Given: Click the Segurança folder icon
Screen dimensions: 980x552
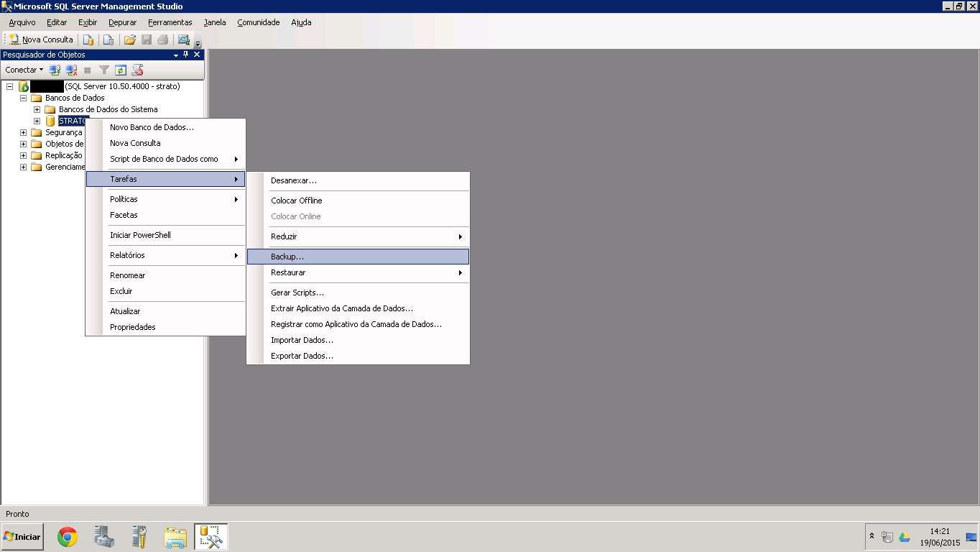Looking at the screenshot, I should click(x=37, y=132).
